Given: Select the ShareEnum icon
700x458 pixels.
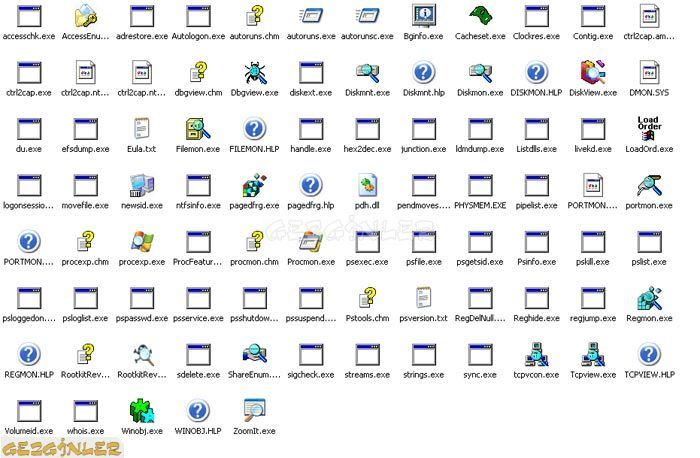Looking at the screenshot, I should tap(254, 354).
